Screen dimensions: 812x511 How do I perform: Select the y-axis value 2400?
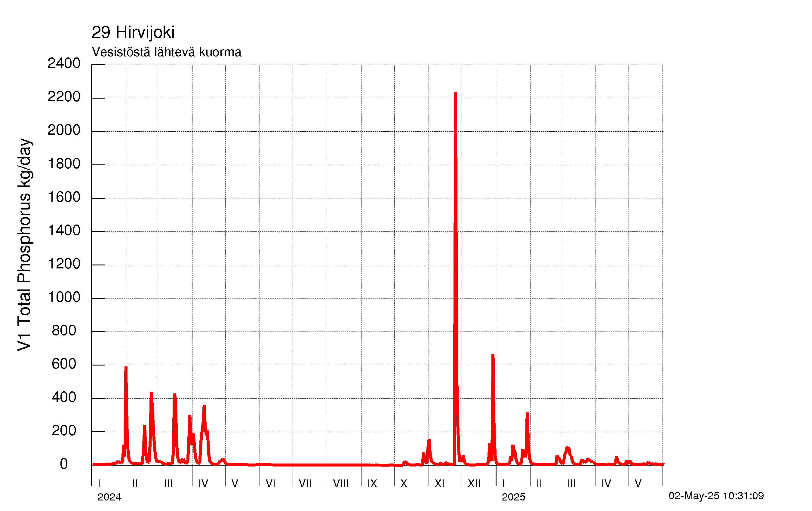pyautogui.click(x=64, y=63)
